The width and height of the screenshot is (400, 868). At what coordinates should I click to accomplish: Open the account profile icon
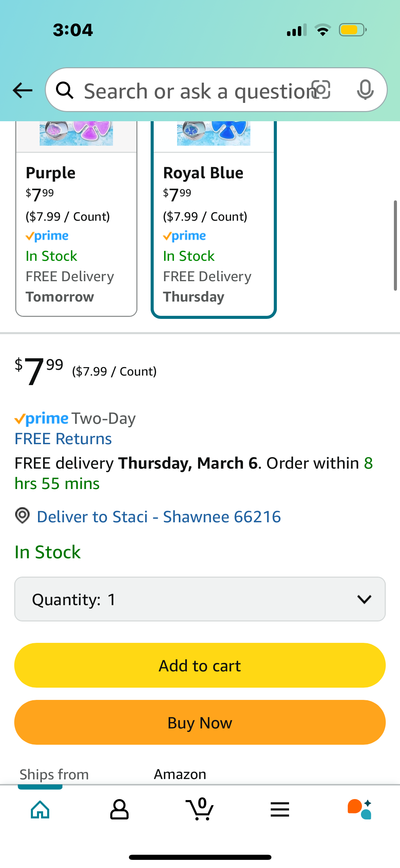[119, 809]
